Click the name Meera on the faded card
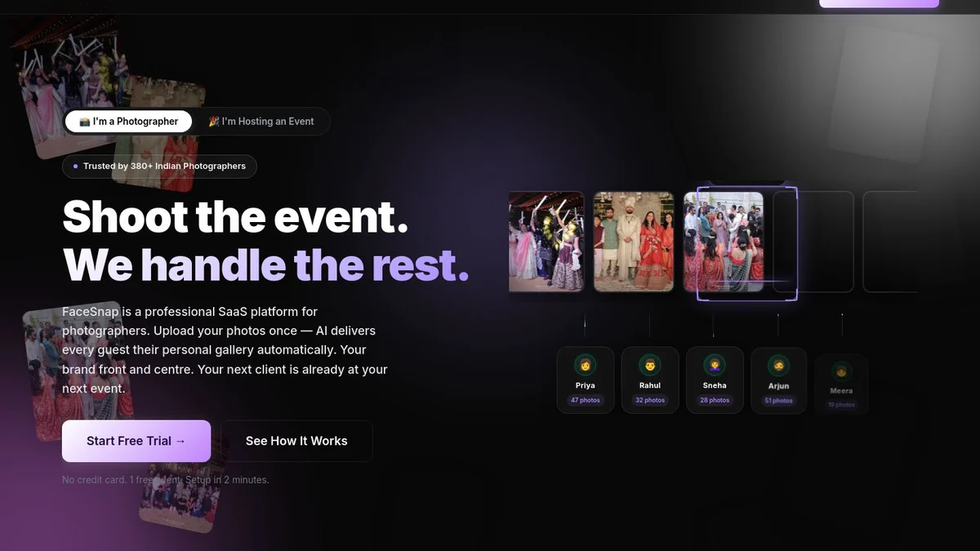 (841, 391)
